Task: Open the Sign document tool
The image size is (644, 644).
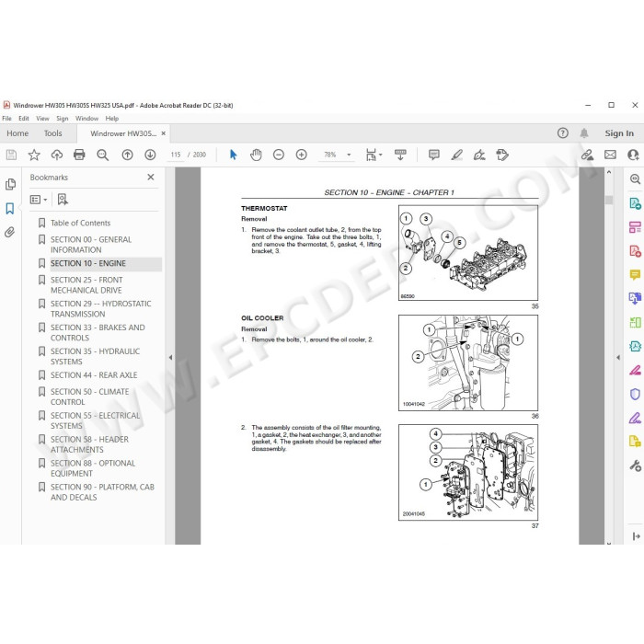Action: [x=479, y=155]
